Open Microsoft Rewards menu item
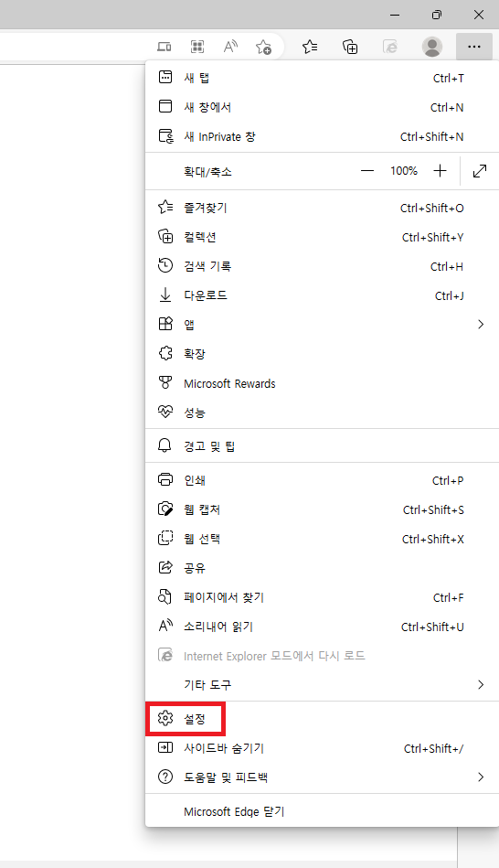 pyautogui.click(x=322, y=383)
